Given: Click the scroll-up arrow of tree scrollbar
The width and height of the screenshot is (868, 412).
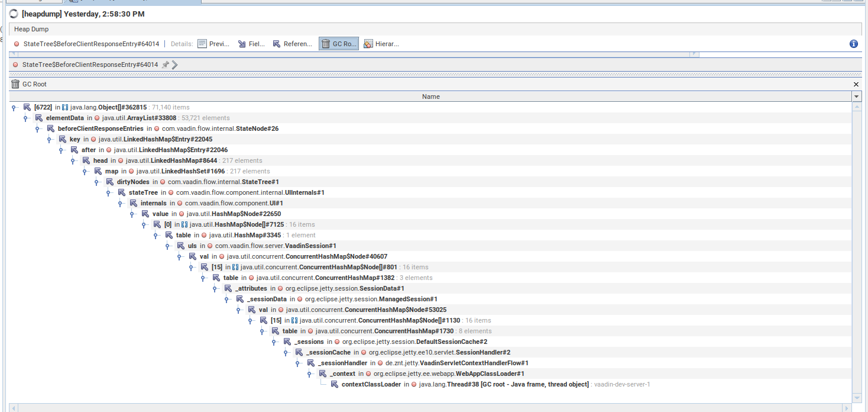Looking at the screenshot, I should [856, 106].
